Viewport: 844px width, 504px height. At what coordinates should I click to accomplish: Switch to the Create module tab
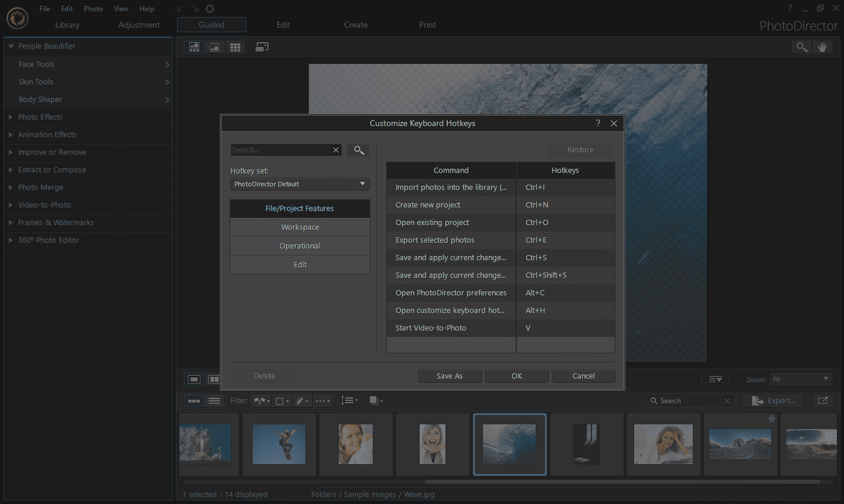pyautogui.click(x=356, y=25)
